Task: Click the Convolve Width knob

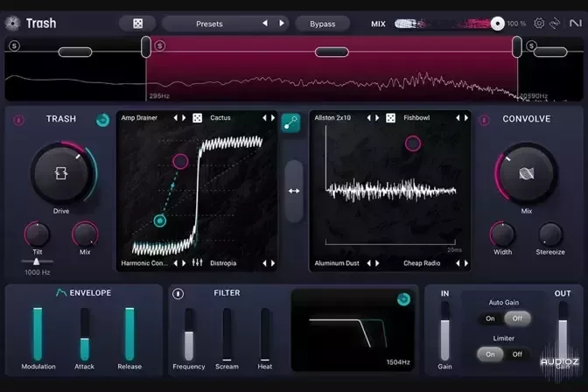Action: (502, 234)
